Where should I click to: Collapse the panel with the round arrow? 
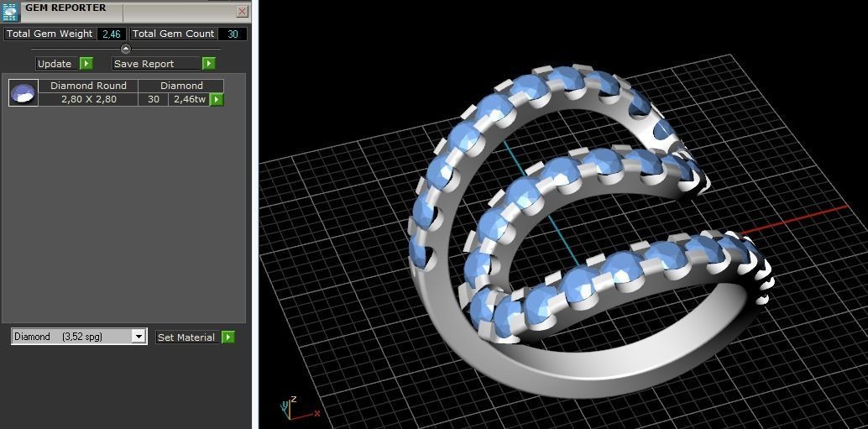point(126,49)
